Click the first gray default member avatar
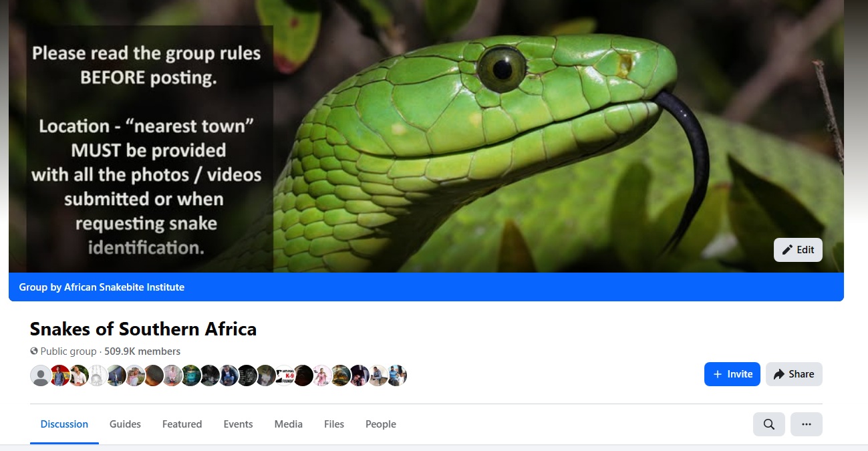Screen dimensions: 868x451 tap(41, 375)
